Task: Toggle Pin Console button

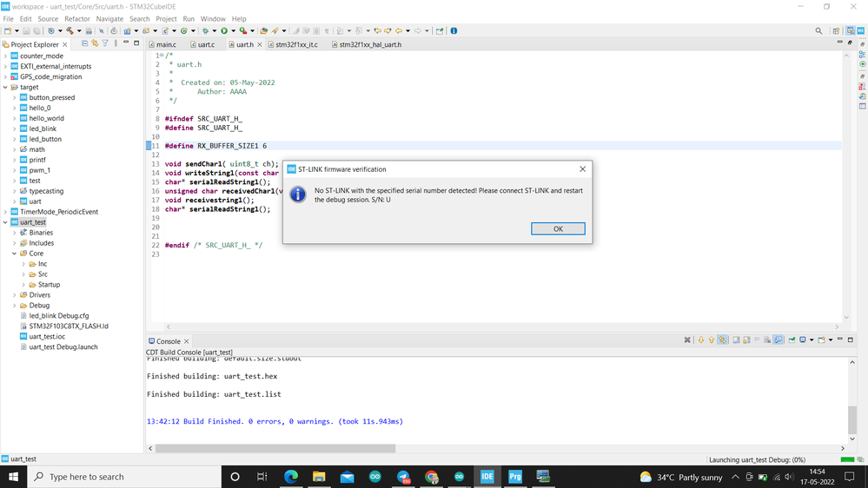Action: (x=792, y=340)
